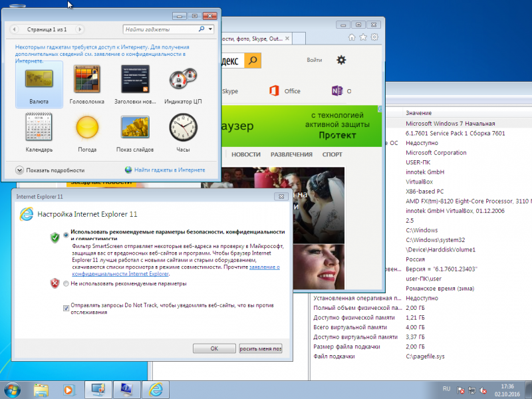Select the 6.1.7601 Service Pack 1 value
The image size is (532, 399).
coord(456,134)
